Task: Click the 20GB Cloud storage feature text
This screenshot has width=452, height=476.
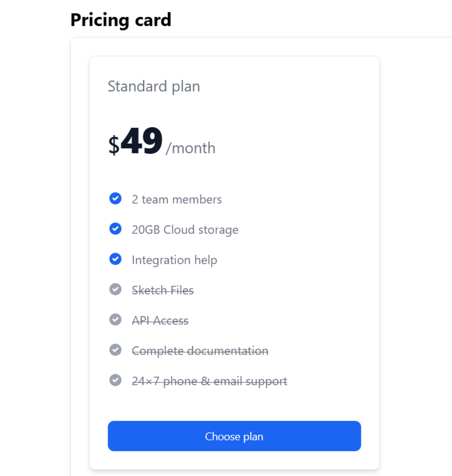Action: point(185,230)
